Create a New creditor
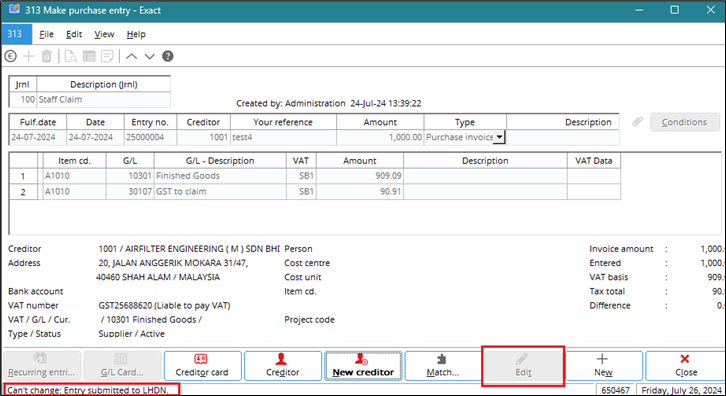This screenshot has width=726, height=396. pyautogui.click(x=363, y=365)
